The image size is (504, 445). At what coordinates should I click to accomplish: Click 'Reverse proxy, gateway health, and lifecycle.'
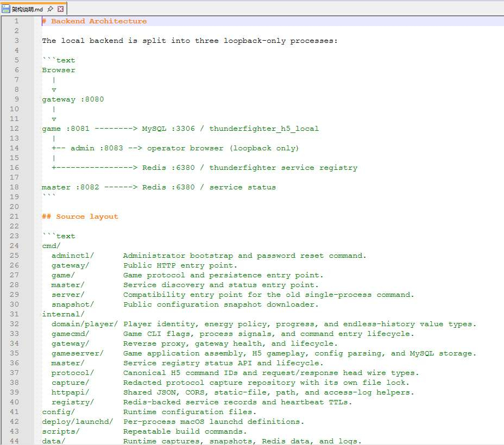(x=230, y=344)
